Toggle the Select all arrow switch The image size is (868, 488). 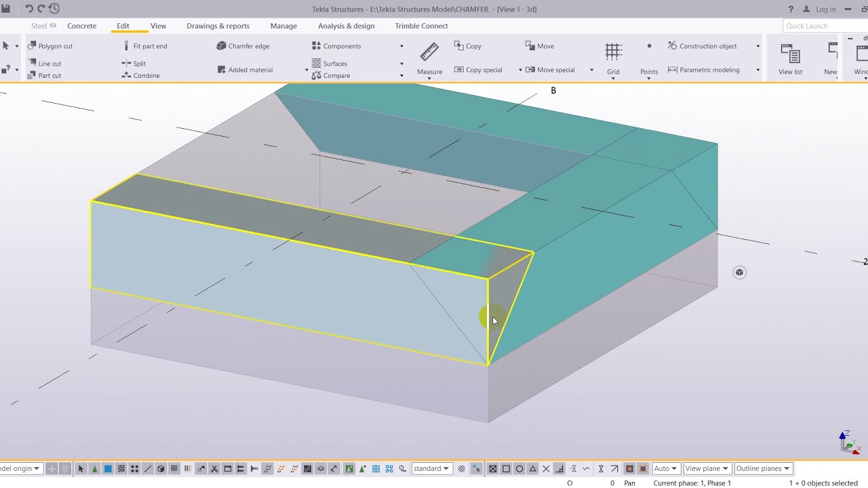[x=81, y=468]
